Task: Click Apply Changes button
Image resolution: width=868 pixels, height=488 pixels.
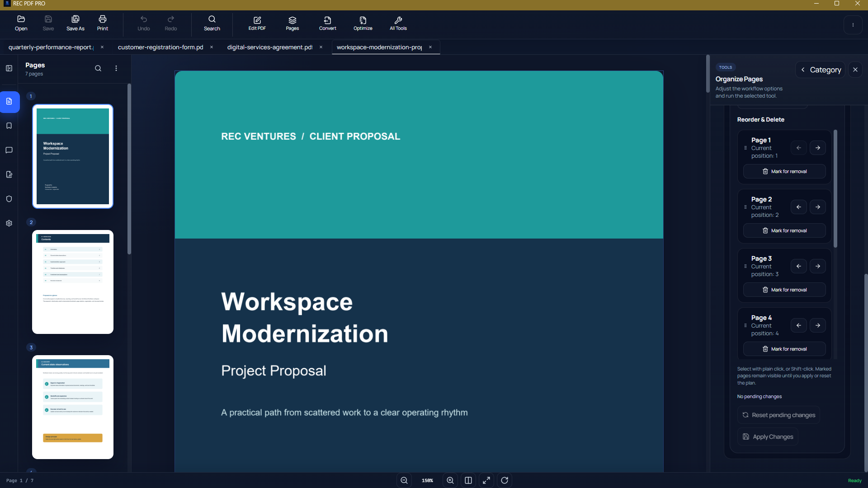Action: click(768, 436)
